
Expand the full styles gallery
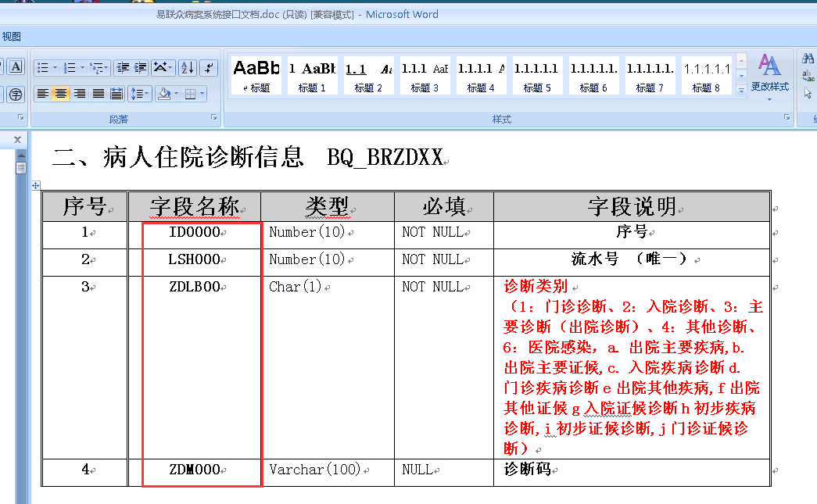pyautogui.click(x=741, y=91)
